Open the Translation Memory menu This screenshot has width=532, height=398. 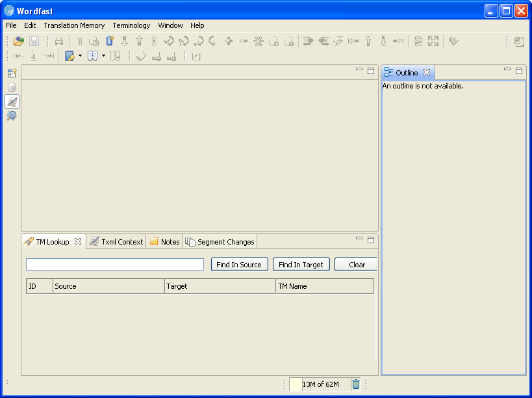click(x=74, y=25)
